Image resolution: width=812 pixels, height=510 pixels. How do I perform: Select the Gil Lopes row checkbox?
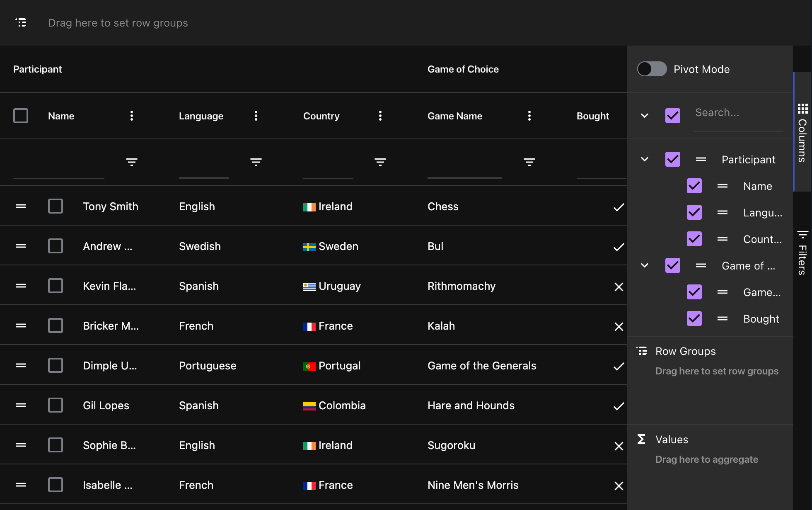(56, 405)
